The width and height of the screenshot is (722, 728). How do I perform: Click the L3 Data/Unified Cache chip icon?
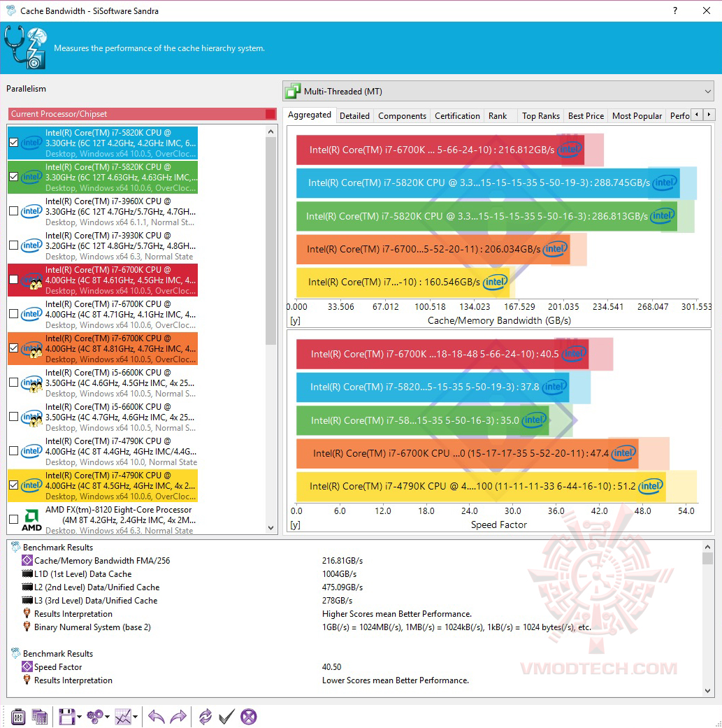(27, 600)
